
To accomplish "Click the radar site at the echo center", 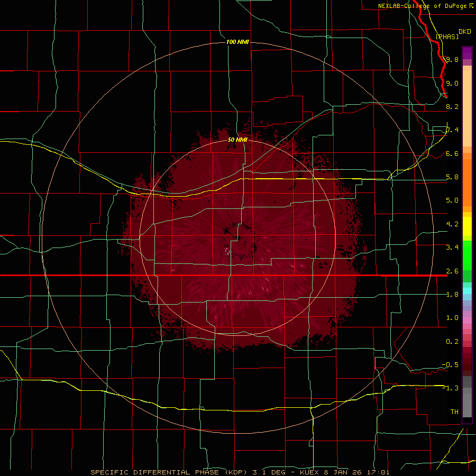I will pos(239,237).
